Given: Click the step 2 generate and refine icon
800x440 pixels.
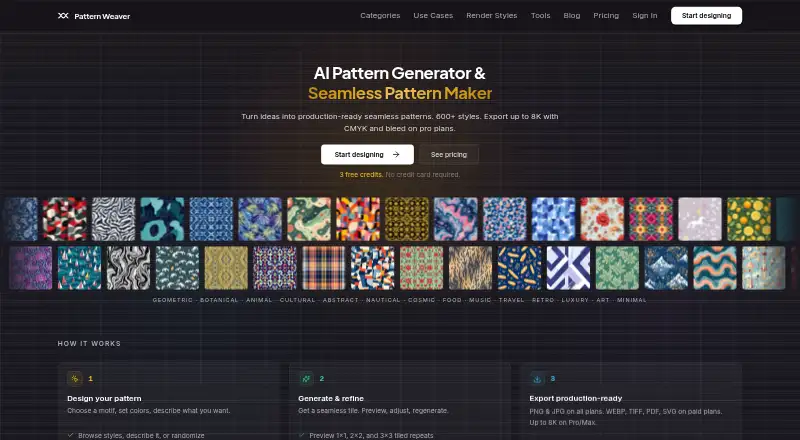Looking at the screenshot, I should coord(306,378).
